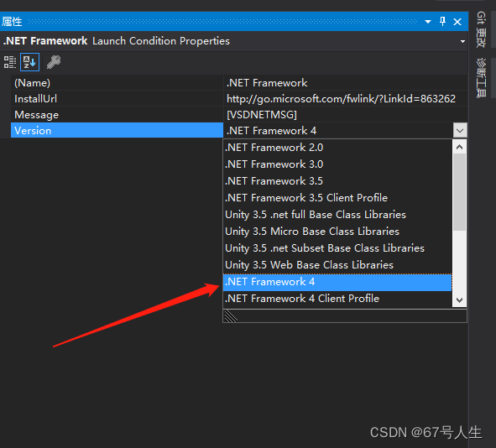The height and width of the screenshot is (448, 496).
Task: Choose .NET Framework 2.0 from list
Action: [x=338, y=148]
